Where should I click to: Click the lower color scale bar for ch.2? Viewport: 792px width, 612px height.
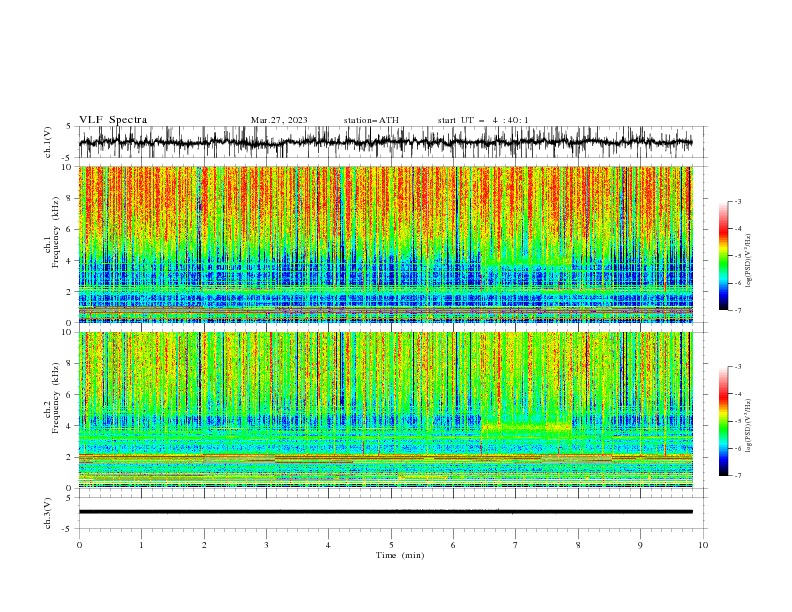coord(723,421)
